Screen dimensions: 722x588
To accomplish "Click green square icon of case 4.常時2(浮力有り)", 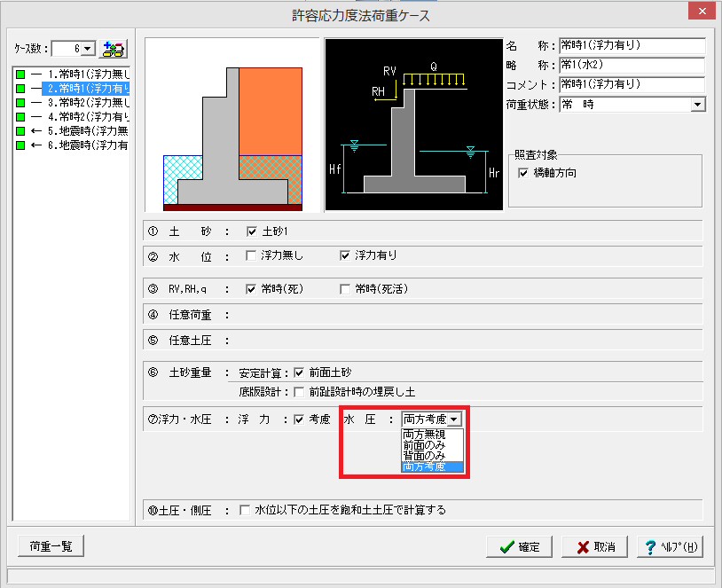I will [x=20, y=117].
